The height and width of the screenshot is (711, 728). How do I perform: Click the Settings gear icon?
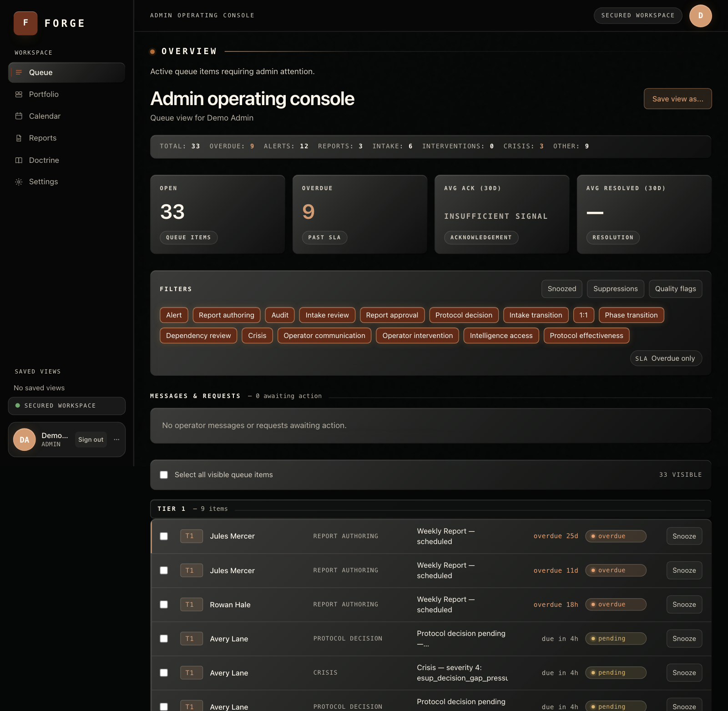(x=19, y=182)
